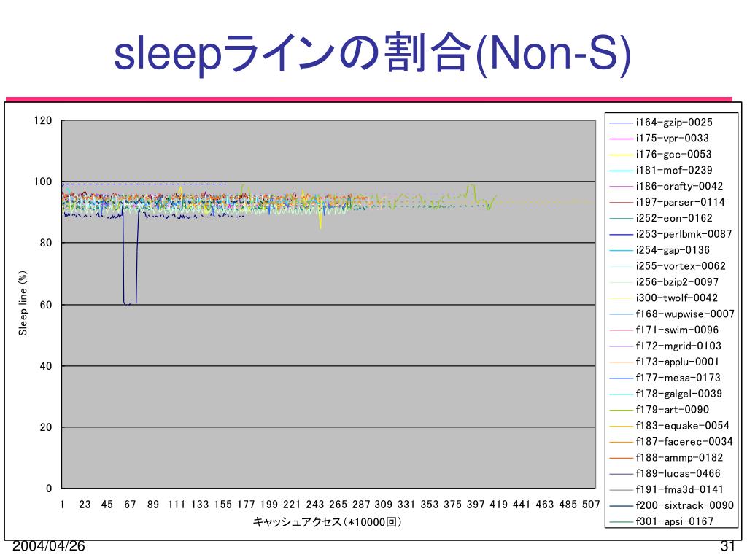Click x-axis tick label 199

(268, 505)
